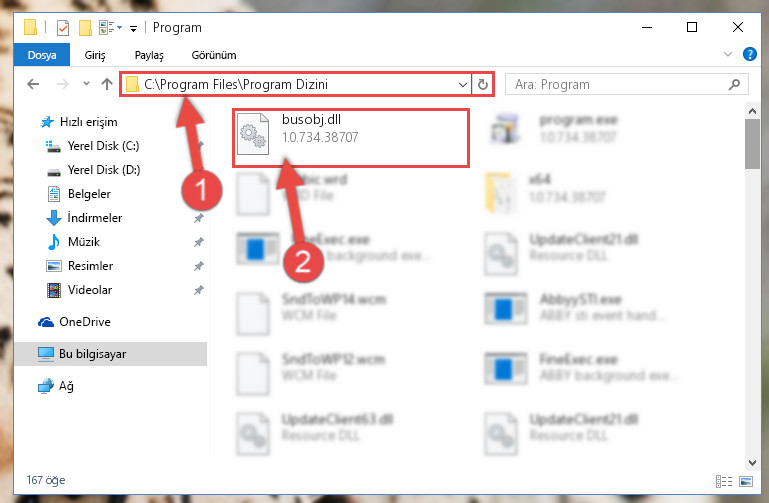Open Customize Quick Access Toolbar dropdown
The width and height of the screenshot is (769, 503).
(133, 28)
